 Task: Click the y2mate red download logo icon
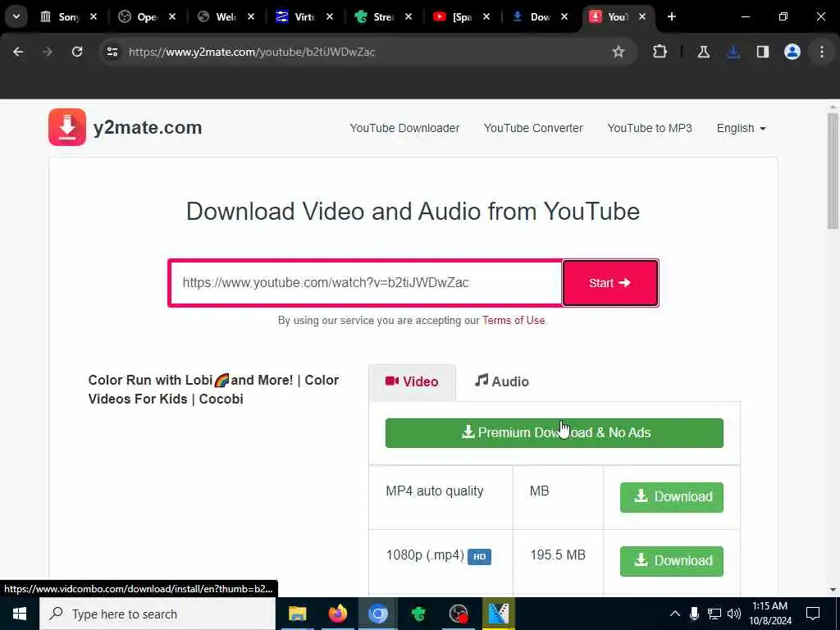coord(67,127)
